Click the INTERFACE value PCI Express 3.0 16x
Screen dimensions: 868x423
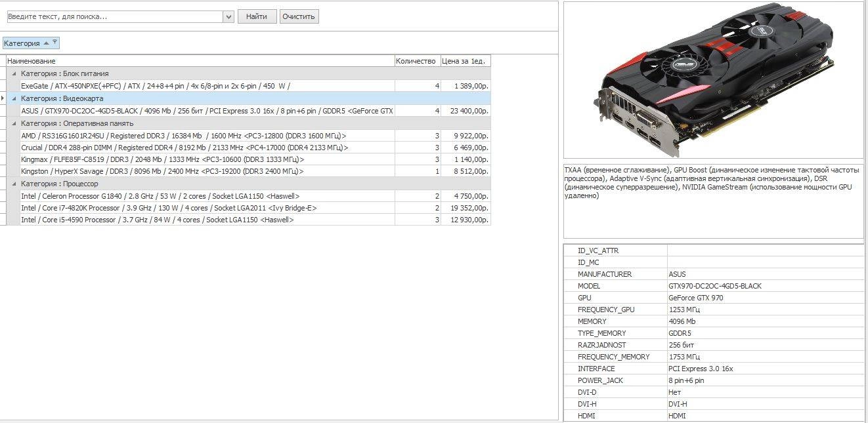click(x=701, y=369)
